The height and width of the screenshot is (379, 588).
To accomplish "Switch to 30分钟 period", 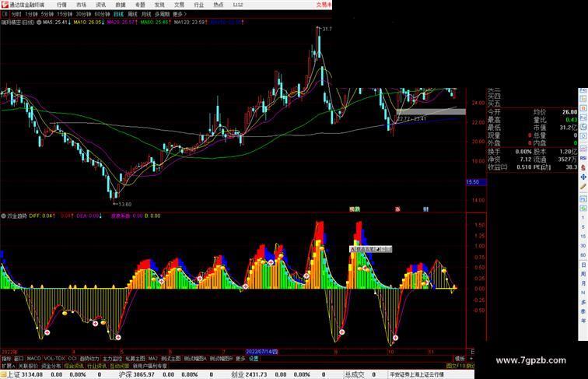I will click(83, 14).
